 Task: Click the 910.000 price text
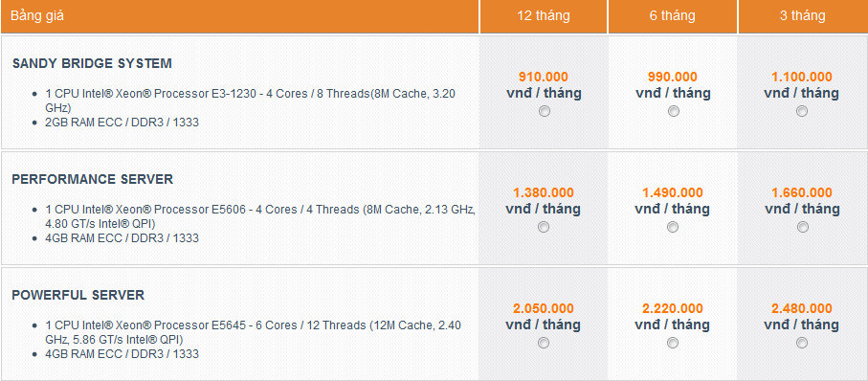point(544,77)
